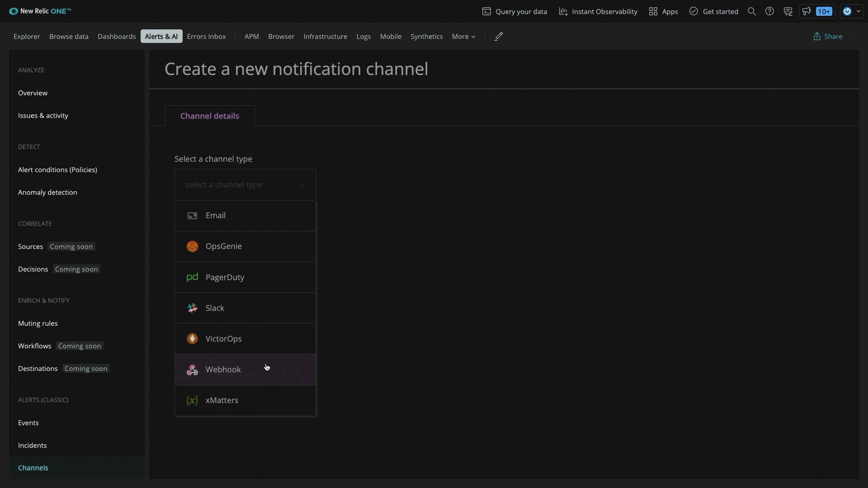Open Events under Alerts (Classic)
Screen dimensions: 868x488
click(28, 422)
